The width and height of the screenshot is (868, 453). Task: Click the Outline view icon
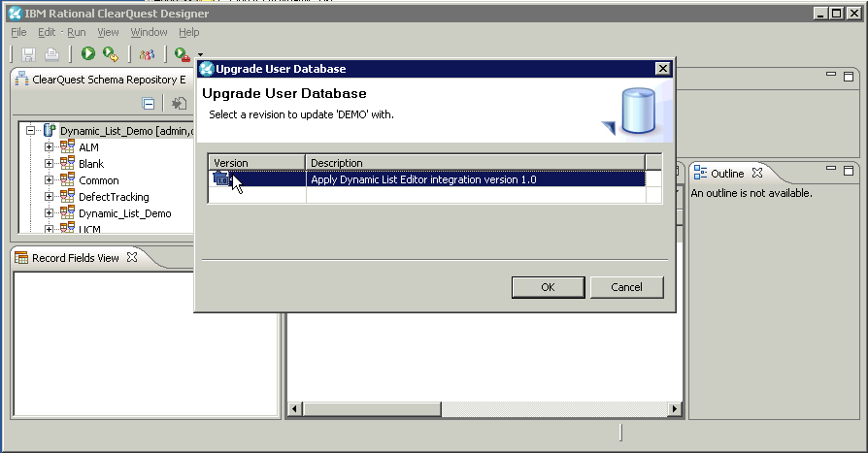[700, 173]
